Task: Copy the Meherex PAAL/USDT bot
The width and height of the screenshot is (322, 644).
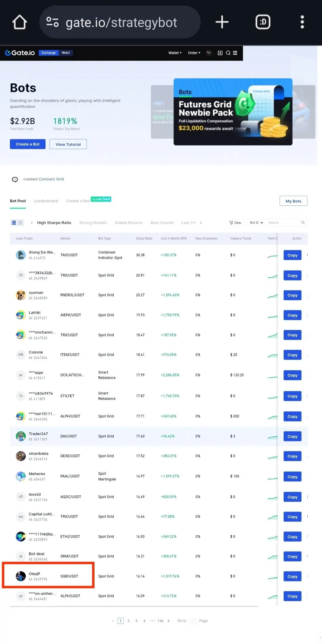Action: click(x=292, y=477)
